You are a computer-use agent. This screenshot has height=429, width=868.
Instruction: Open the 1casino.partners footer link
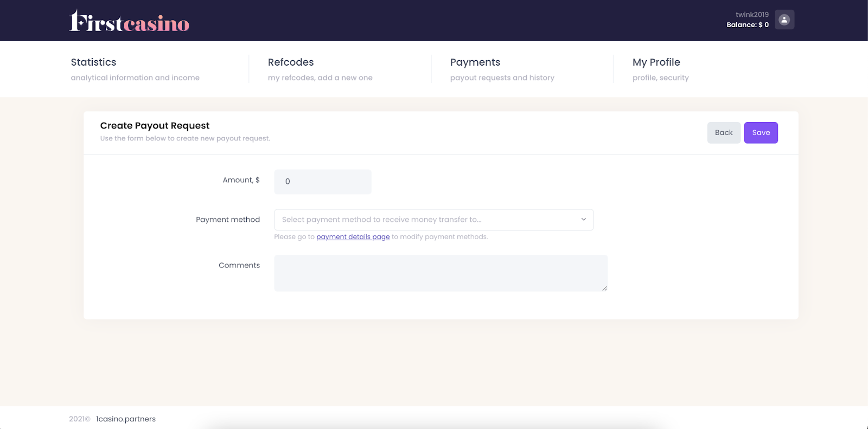pos(126,419)
